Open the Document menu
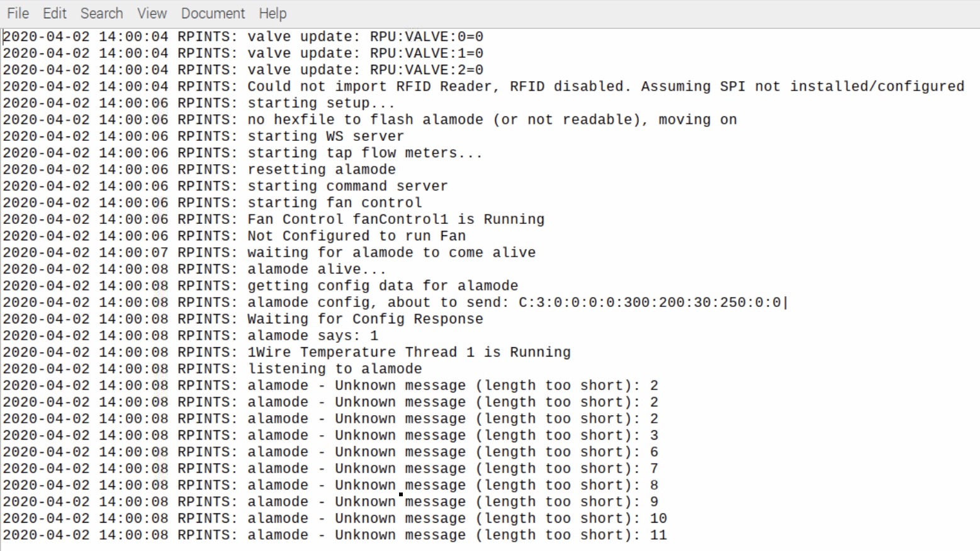Image resolution: width=980 pixels, height=551 pixels. point(213,13)
